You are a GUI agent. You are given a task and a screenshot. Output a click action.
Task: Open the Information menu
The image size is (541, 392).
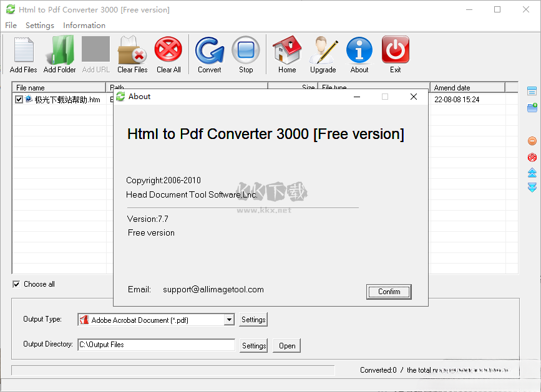click(84, 26)
